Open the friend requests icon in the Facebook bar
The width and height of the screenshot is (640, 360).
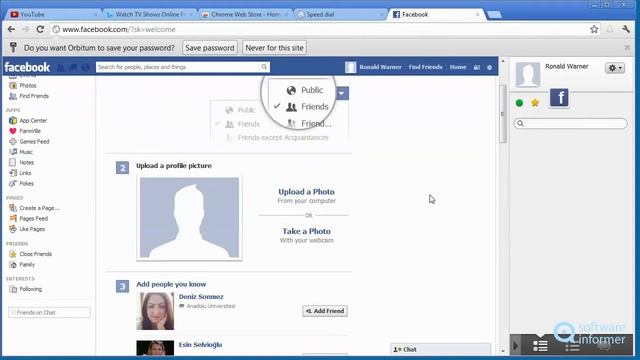coord(60,67)
